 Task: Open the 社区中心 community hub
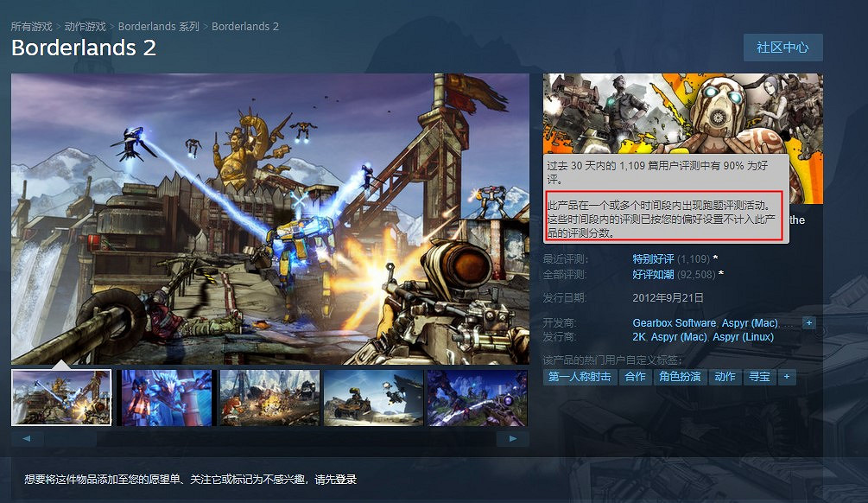point(784,48)
